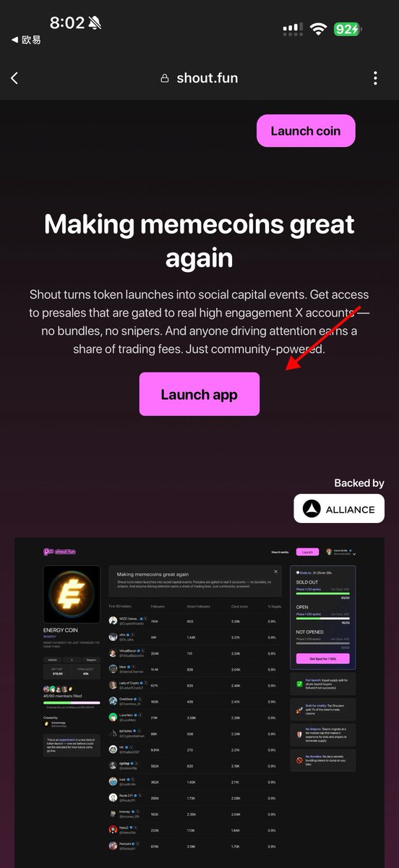Open the three-dot browser menu

(x=375, y=78)
